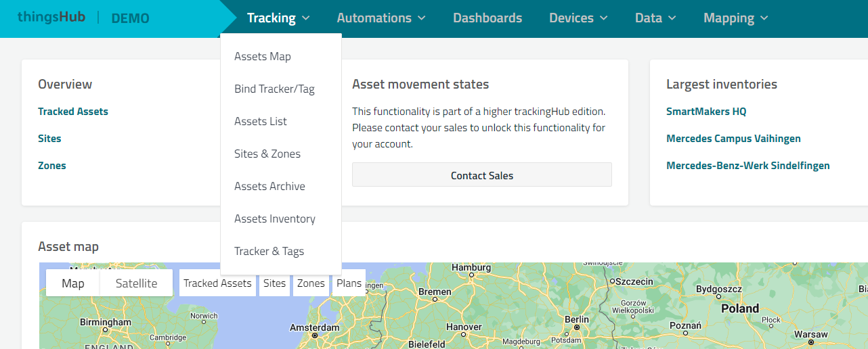Select Sites & Zones menu item
This screenshot has width=868, height=349.
(267, 154)
